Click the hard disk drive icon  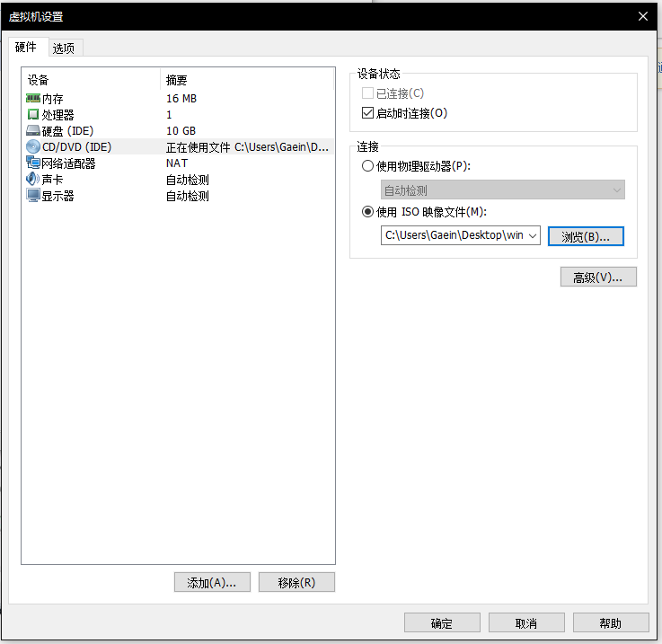(33, 130)
